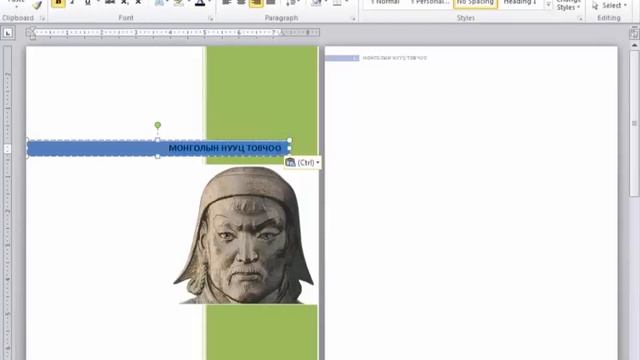Viewport: 640px width, 360px height.
Task: Open Text Effects in Font group
Action: pyautogui.click(x=159, y=3)
